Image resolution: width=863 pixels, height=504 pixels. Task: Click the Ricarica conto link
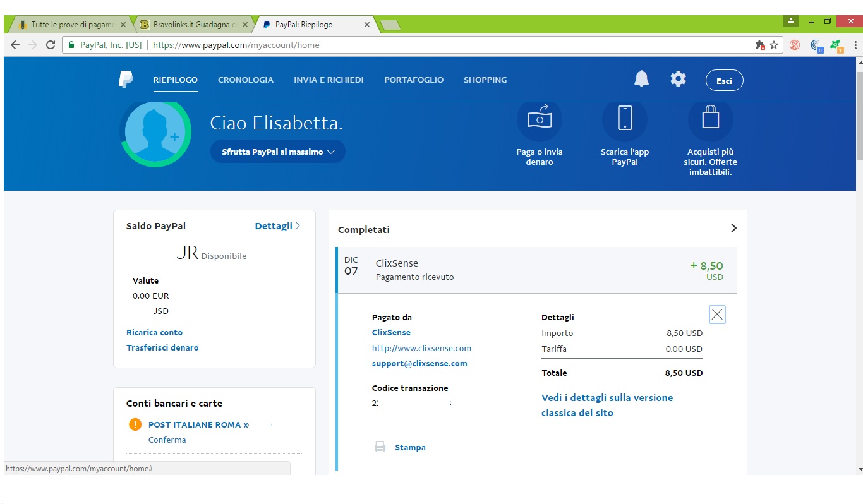point(154,332)
